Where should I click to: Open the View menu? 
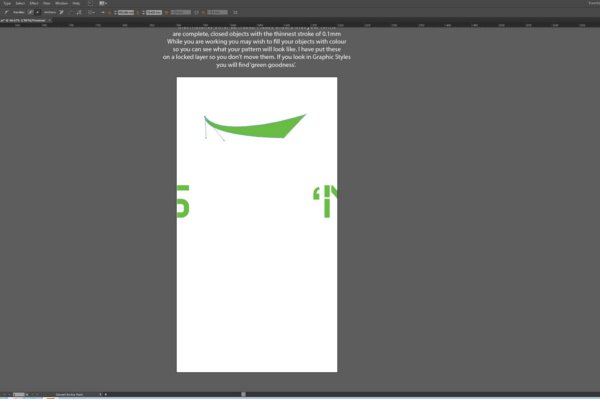(x=47, y=3)
